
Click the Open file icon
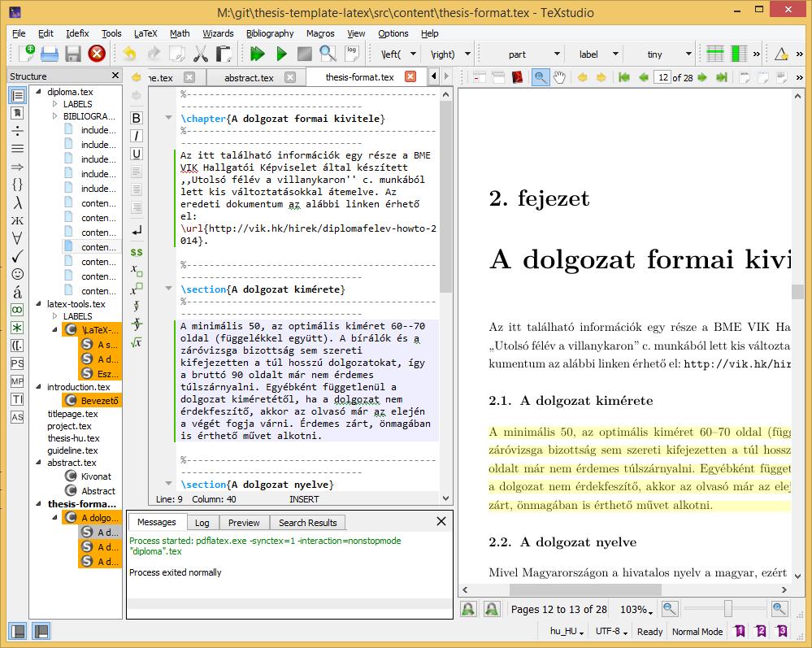(50, 54)
